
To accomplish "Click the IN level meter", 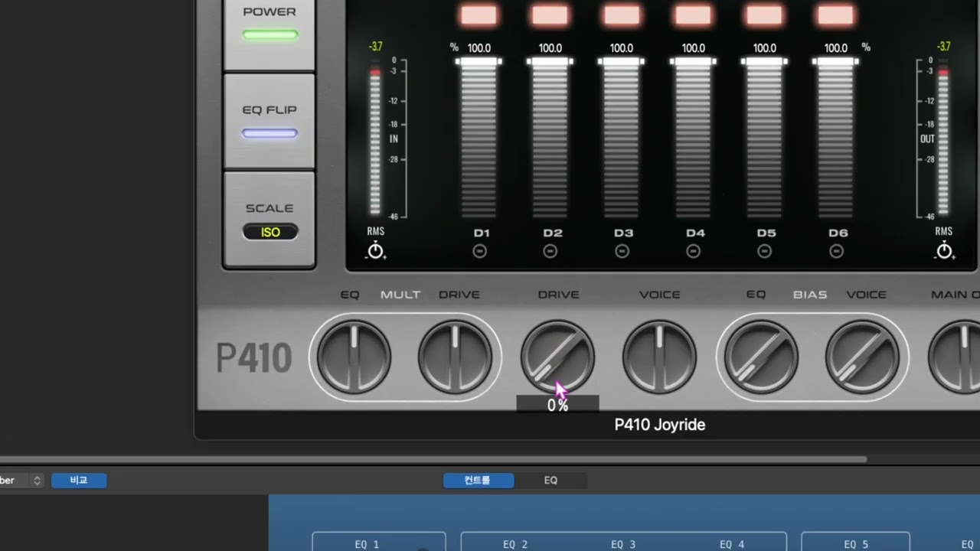I will point(375,139).
